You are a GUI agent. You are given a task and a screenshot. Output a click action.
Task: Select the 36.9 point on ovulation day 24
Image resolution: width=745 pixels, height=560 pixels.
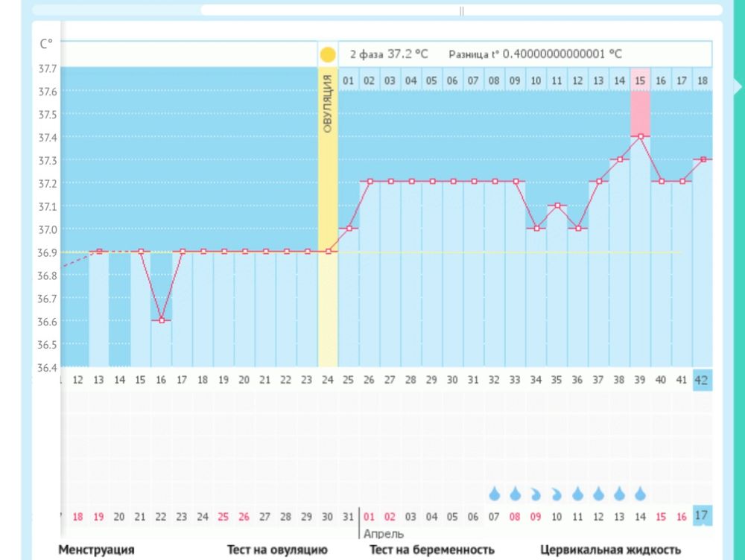click(329, 251)
